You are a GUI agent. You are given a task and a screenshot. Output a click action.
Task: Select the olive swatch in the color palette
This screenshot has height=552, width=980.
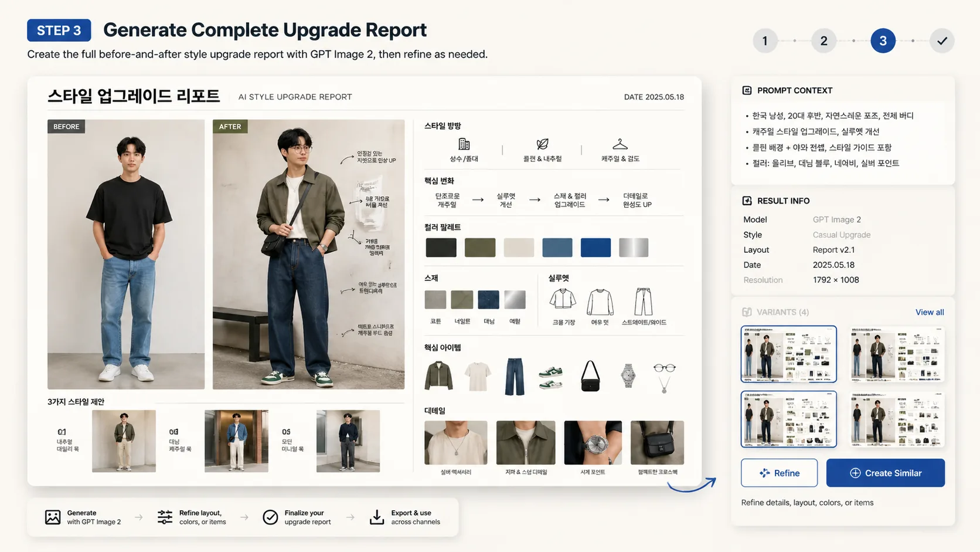pos(480,247)
